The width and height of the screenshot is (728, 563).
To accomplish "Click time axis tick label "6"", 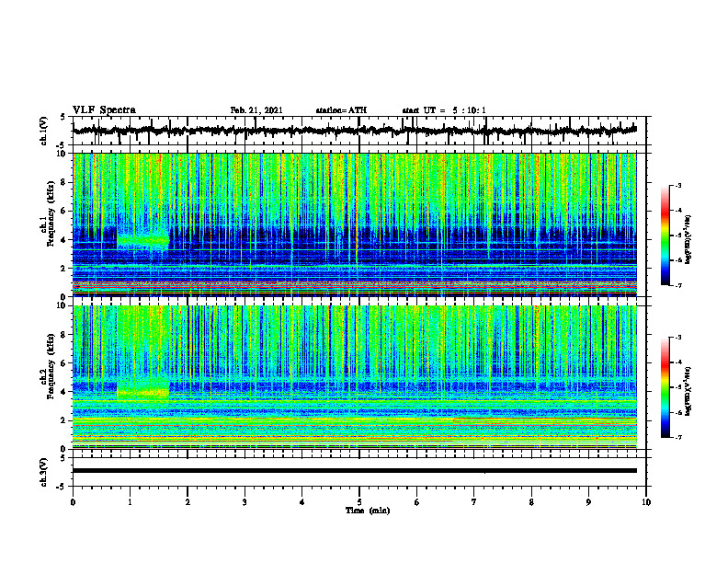I will tap(417, 502).
